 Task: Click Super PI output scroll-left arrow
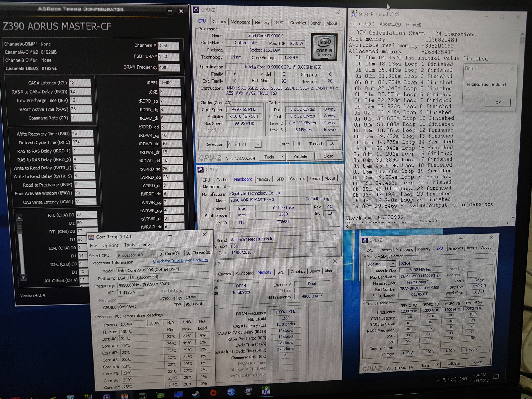pos(347,227)
